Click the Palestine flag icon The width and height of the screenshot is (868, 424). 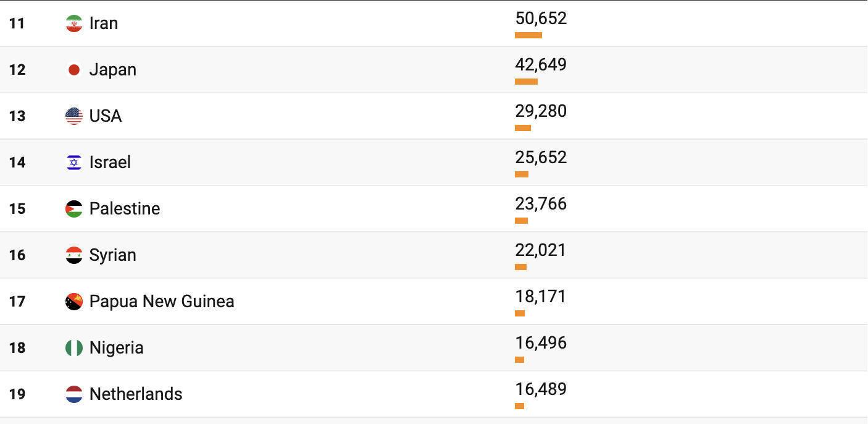tap(74, 209)
